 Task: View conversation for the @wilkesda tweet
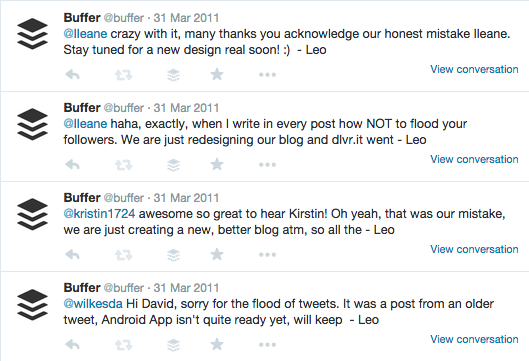click(x=474, y=339)
